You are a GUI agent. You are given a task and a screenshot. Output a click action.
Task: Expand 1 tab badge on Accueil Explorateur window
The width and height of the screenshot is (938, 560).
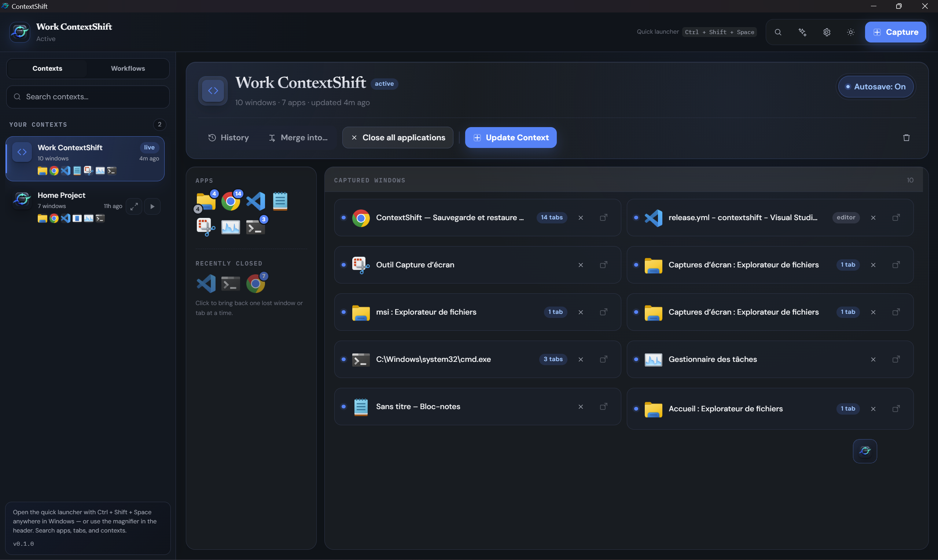(x=848, y=409)
